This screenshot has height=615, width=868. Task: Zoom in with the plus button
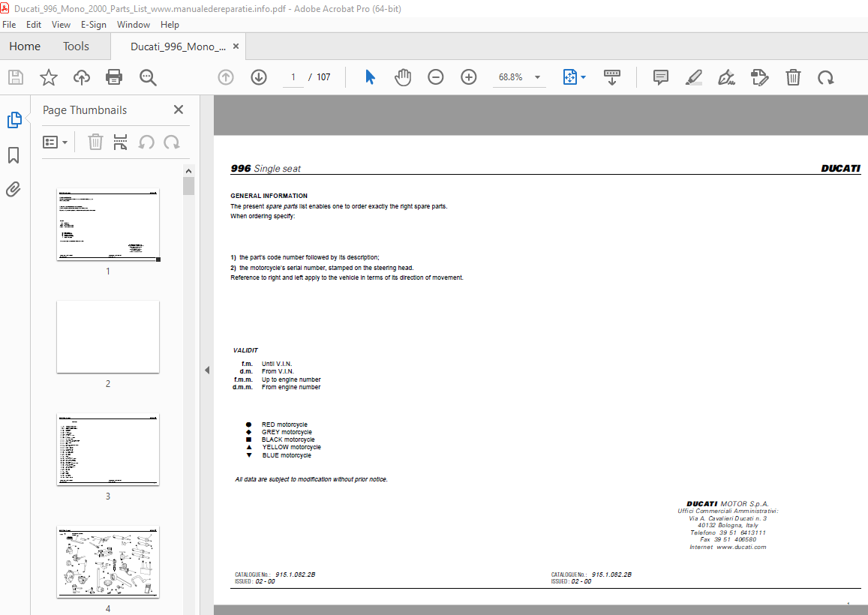469,77
